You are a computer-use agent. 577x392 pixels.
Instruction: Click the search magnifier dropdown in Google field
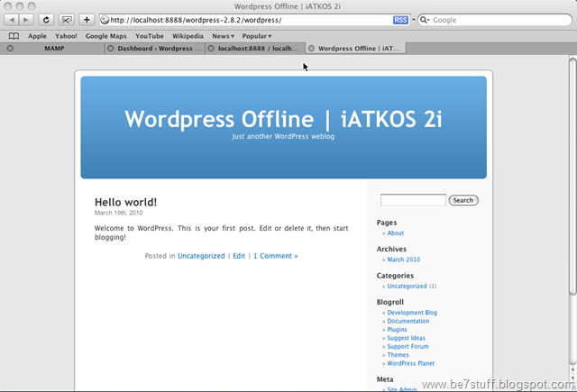click(425, 20)
